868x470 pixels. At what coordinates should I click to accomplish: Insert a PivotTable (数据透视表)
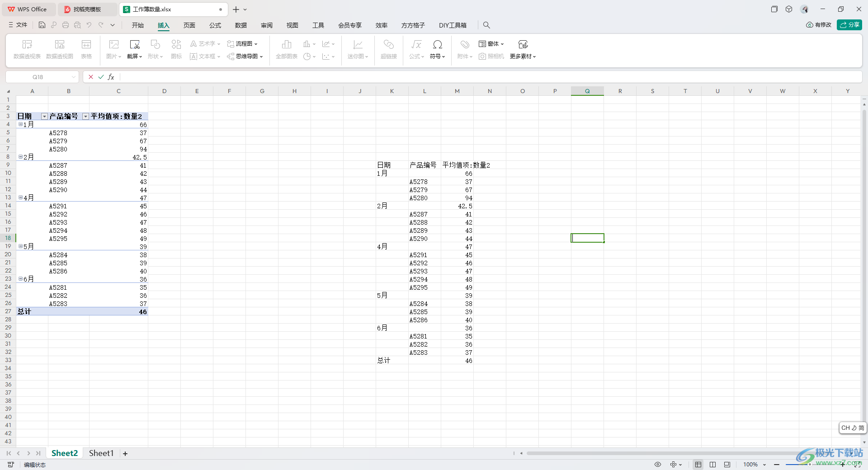pyautogui.click(x=27, y=49)
